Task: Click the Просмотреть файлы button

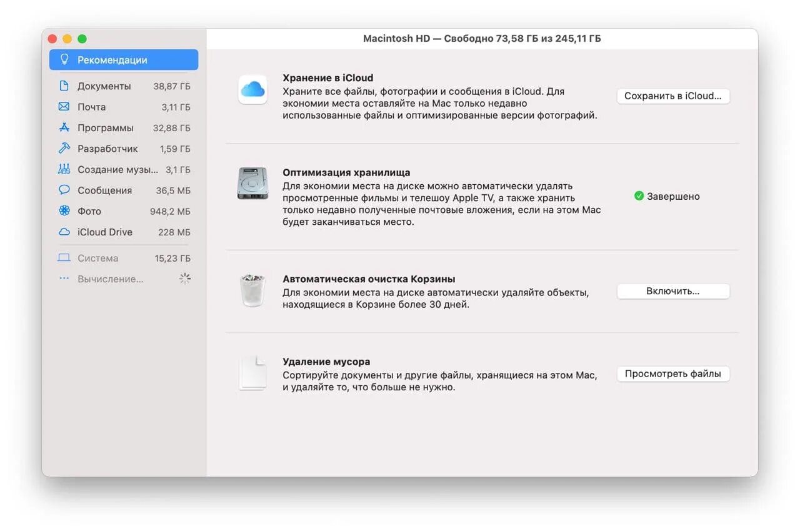Action: pos(673,374)
